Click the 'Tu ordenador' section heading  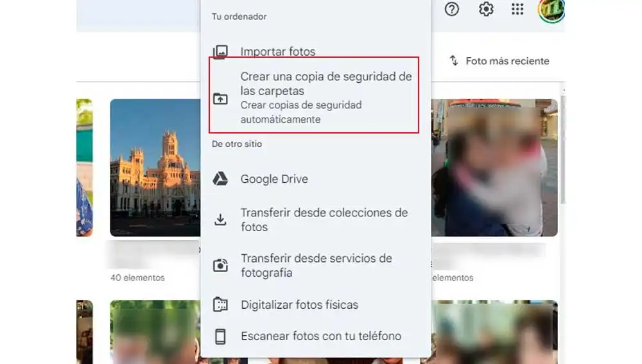point(239,17)
